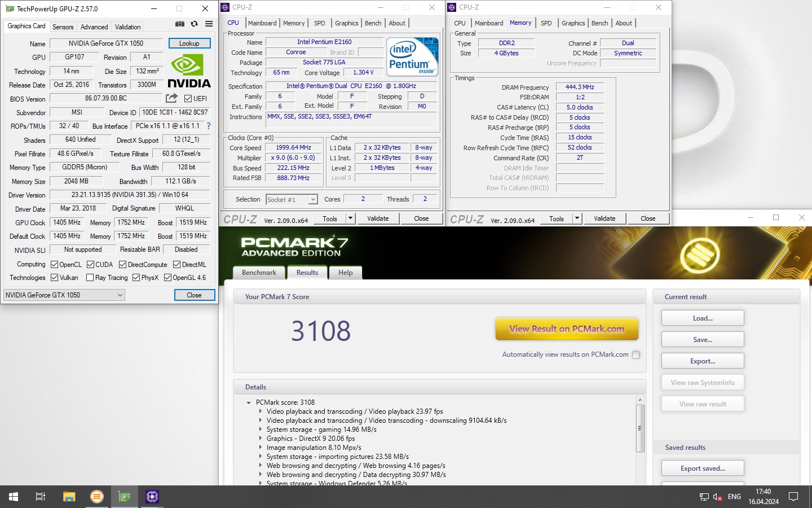Toggle the Vulkan checkbox
812x508 pixels.
click(x=55, y=277)
